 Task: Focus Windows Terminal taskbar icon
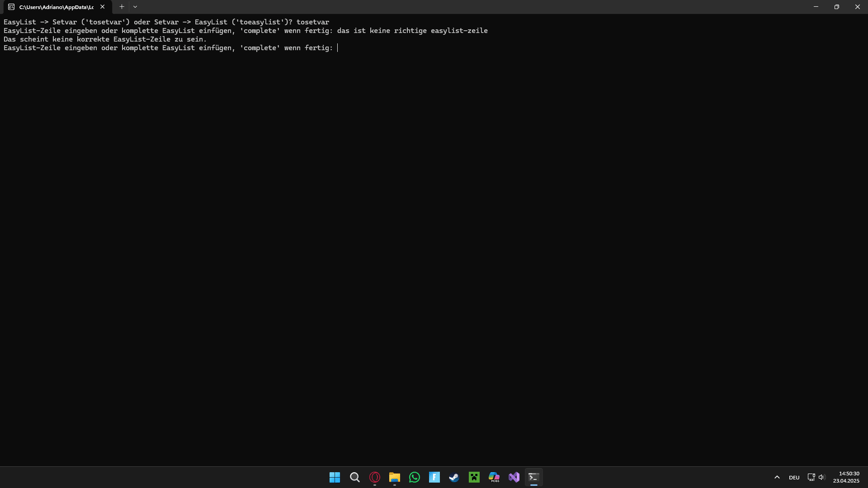[534, 477]
